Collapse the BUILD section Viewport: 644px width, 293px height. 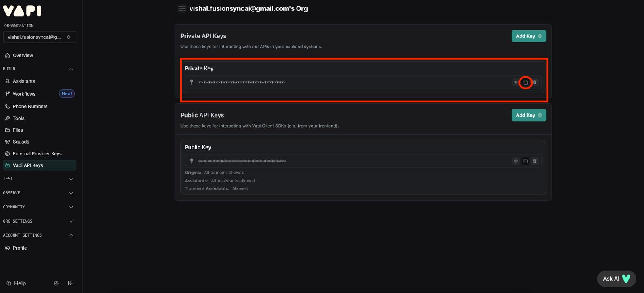tap(71, 68)
